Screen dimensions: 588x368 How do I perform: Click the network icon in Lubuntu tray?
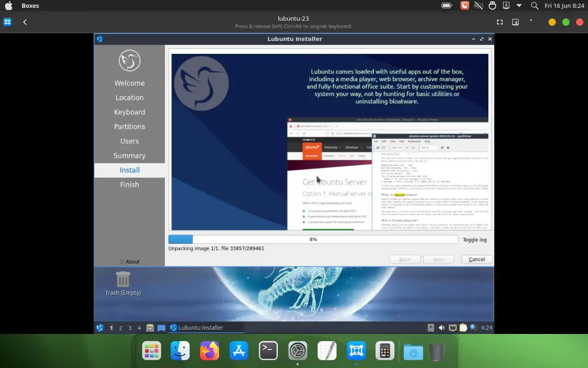point(452,328)
